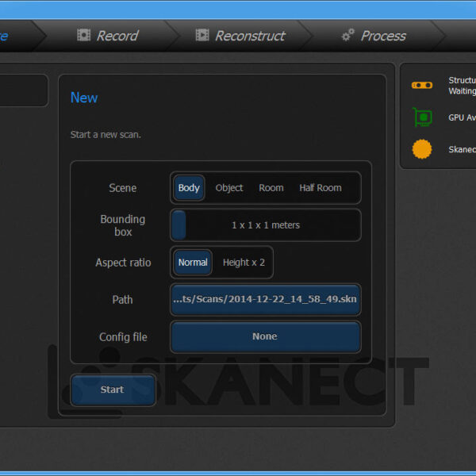
Task: Click the Bounding box label
Action: (x=123, y=225)
